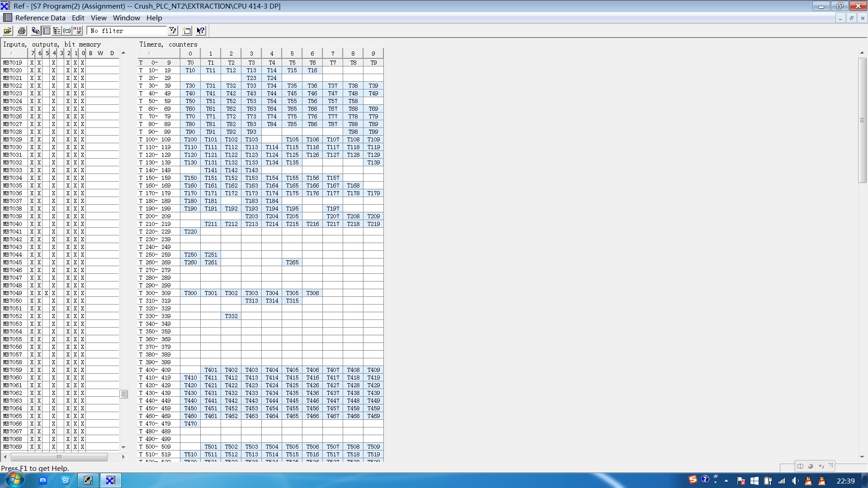Show the Cross-references view icon
The width and height of the screenshot is (868, 488).
[x=35, y=31]
